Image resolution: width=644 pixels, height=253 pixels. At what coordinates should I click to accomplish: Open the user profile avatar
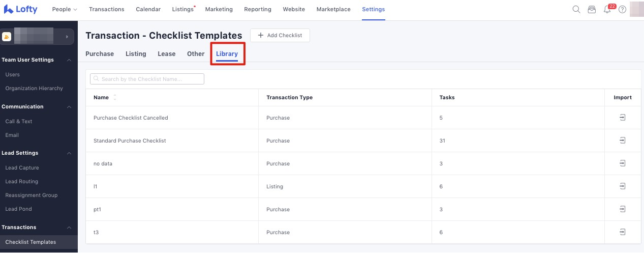click(x=636, y=9)
